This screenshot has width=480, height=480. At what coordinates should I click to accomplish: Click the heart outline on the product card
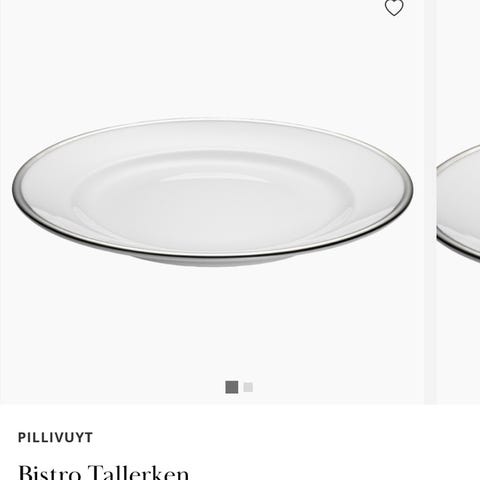pos(394,8)
